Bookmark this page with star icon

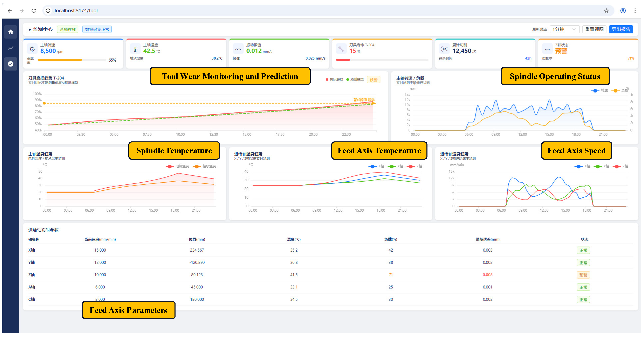(606, 10)
